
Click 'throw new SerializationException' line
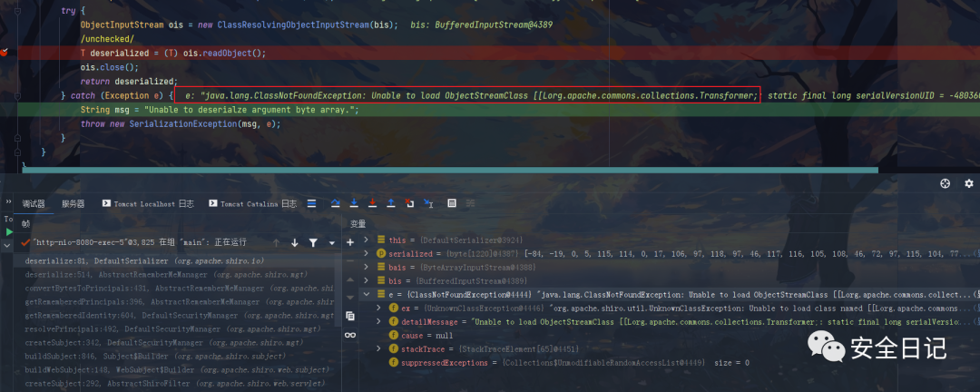(x=181, y=123)
